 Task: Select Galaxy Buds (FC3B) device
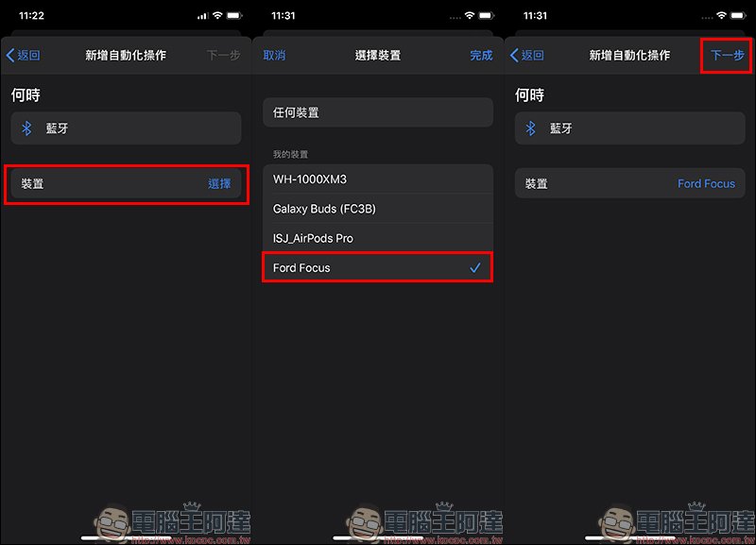point(378,209)
